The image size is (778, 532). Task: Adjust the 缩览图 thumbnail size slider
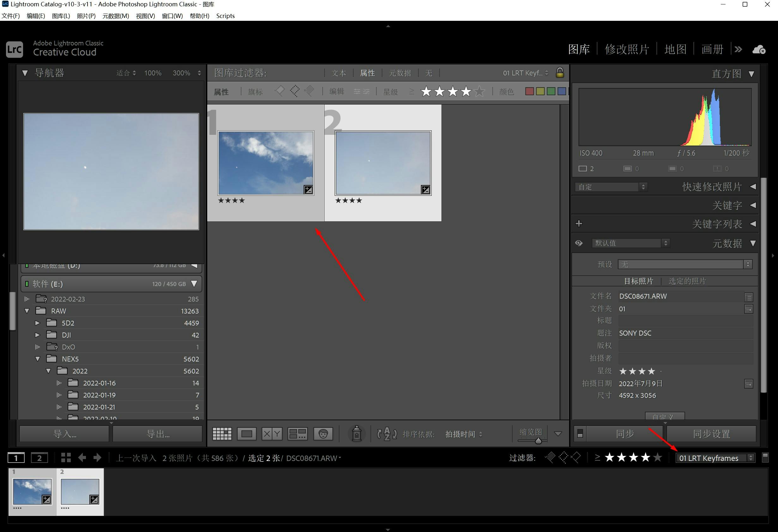point(538,441)
